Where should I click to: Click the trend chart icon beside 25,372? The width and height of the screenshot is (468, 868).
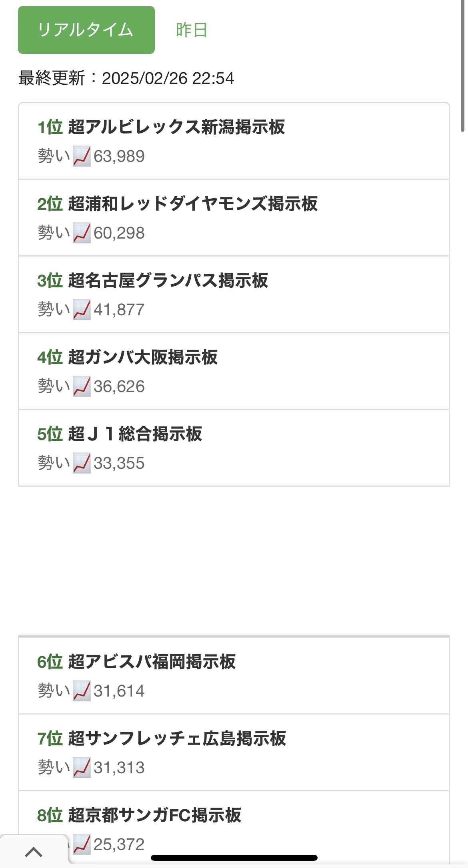82,844
